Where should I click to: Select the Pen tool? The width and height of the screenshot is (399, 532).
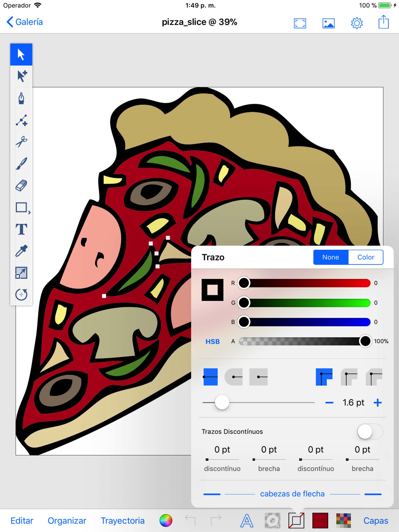click(x=21, y=98)
